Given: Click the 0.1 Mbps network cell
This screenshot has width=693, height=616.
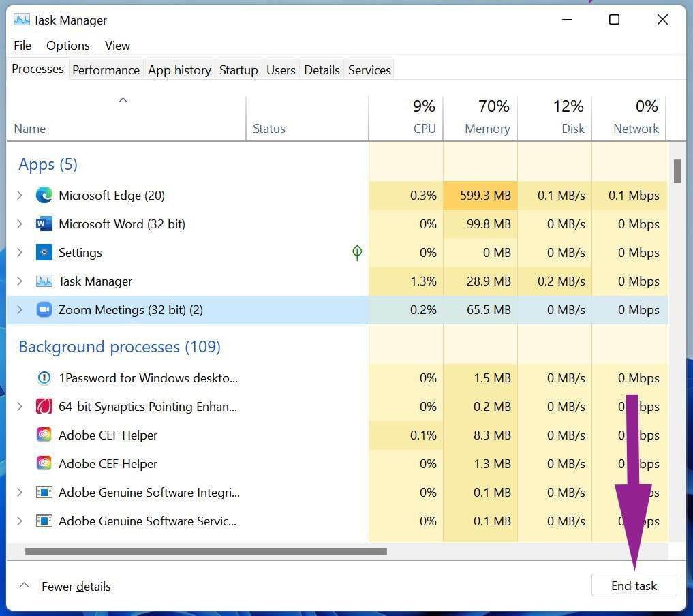Looking at the screenshot, I should pos(628,195).
